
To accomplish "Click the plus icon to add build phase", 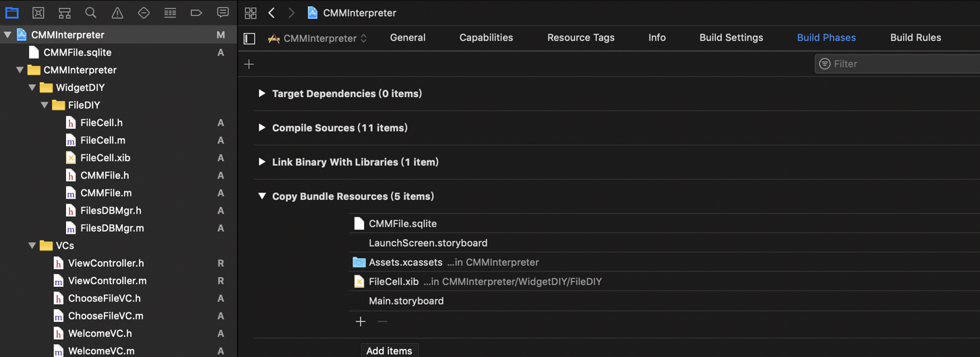I will point(249,64).
